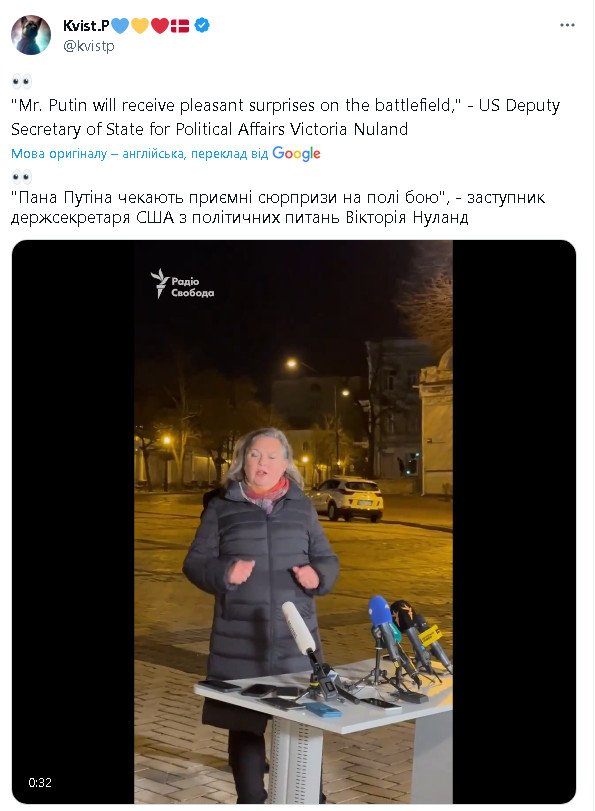Click the red heart emoji in name
Image resolution: width=595 pixels, height=811 pixels.
pos(160,25)
